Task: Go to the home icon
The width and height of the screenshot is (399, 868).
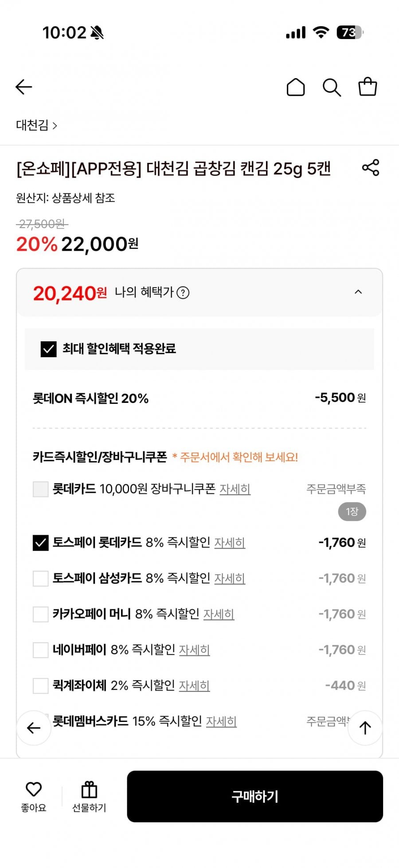Action: 296,87
